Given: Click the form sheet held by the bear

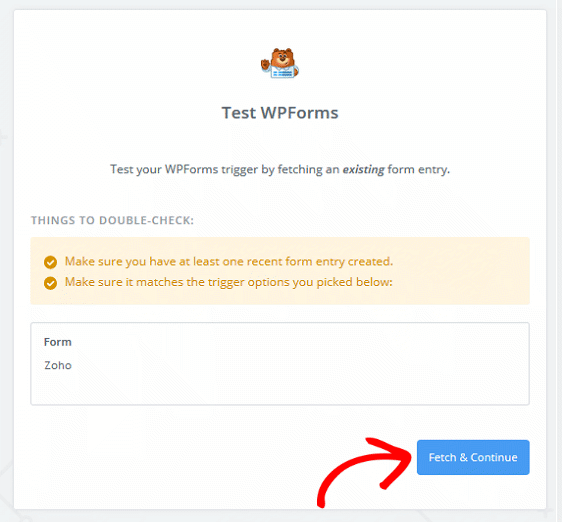Looking at the screenshot, I should 282,73.
